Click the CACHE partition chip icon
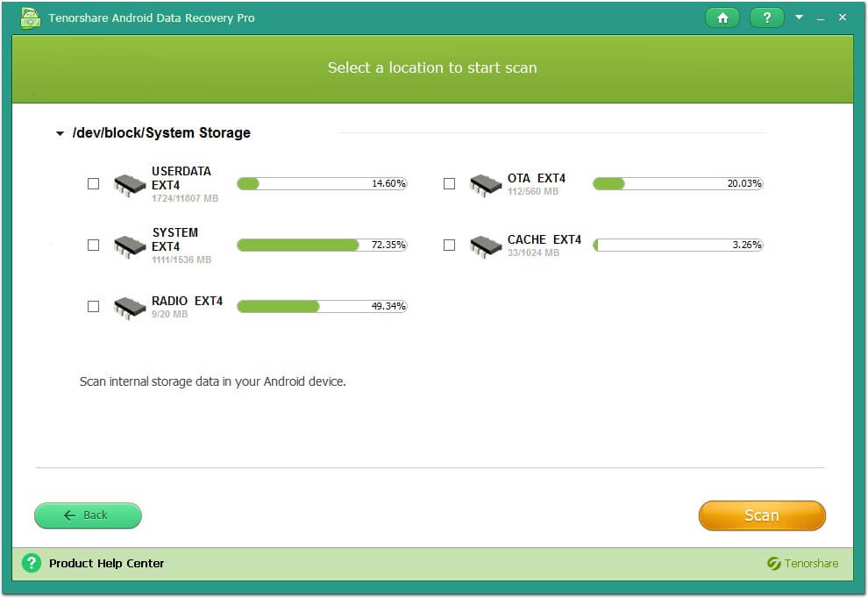Image resolution: width=868 pixels, height=598 pixels. (486, 246)
